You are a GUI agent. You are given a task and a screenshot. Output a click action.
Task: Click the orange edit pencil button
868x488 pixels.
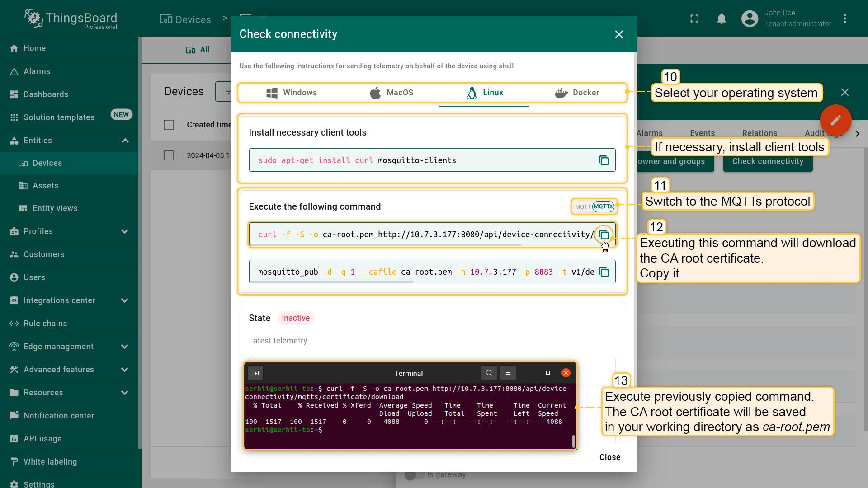835,120
